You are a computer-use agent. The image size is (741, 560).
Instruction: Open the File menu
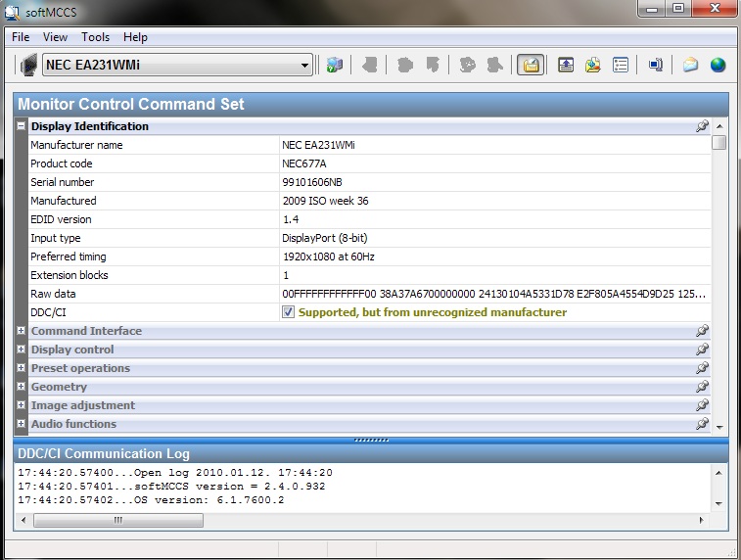(x=21, y=37)
